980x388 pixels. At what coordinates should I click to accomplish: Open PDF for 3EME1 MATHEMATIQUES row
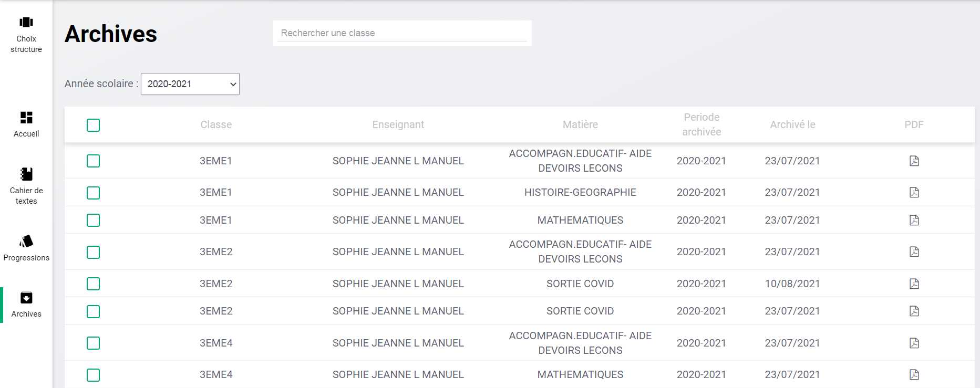pyautogui.click(x=914, y=220)
